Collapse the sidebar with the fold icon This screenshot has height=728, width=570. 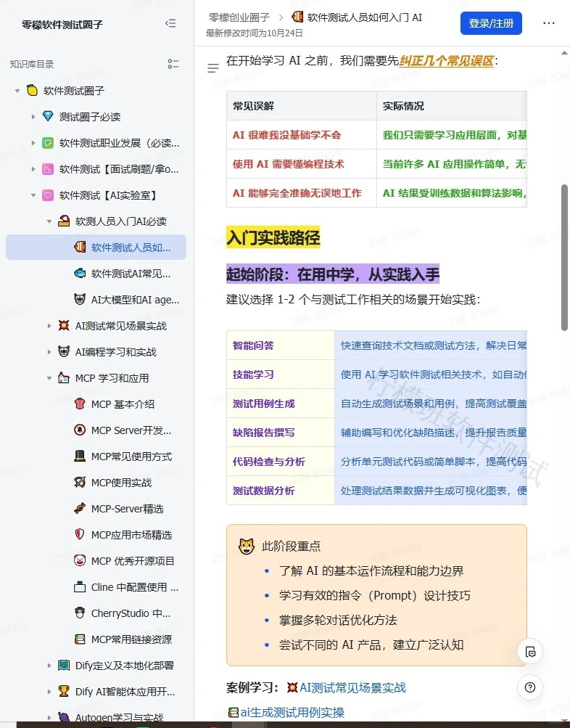tap(170, 23)
